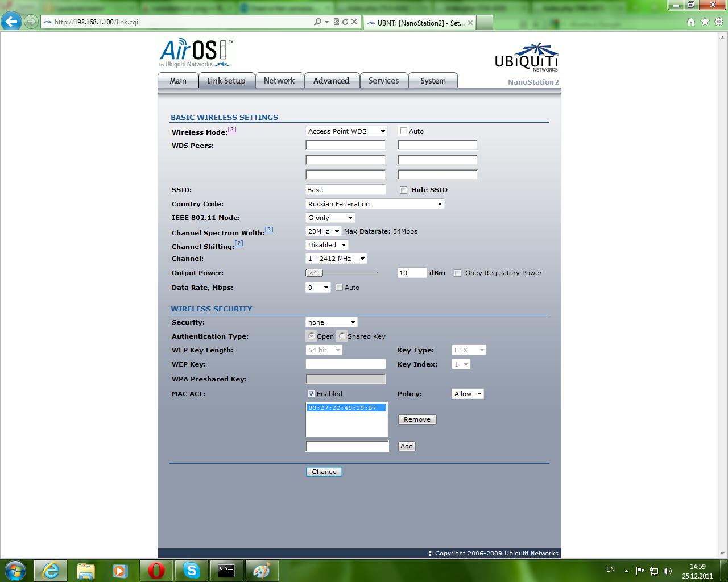The height and width of the screenshot is (582, 728).
Task: Enable Auto for Data Rate
Action: [339, 288]
